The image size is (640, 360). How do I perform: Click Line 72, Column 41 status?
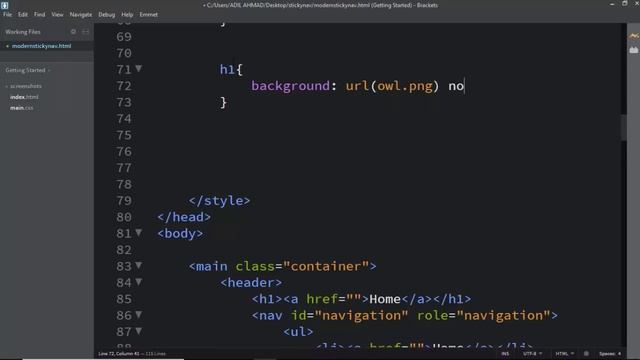119,353
